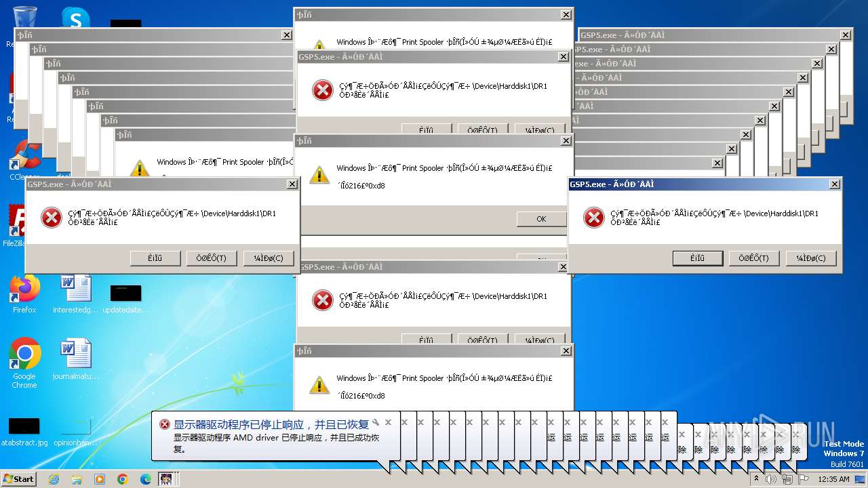Viewport: 868px width, 488px height.
Task: Click OK in the Print Spooler warning dialog
Action: [x=541, y=219]
